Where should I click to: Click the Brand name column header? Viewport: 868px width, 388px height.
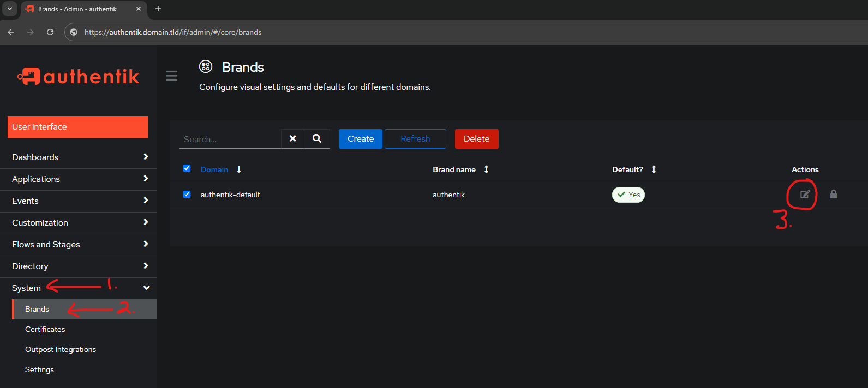454,169
